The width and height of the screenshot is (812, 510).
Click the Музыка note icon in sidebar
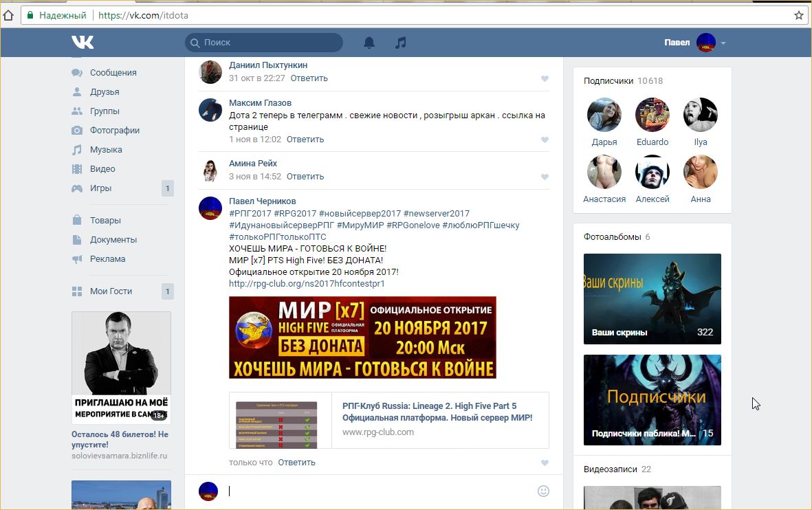click(77, 150)
